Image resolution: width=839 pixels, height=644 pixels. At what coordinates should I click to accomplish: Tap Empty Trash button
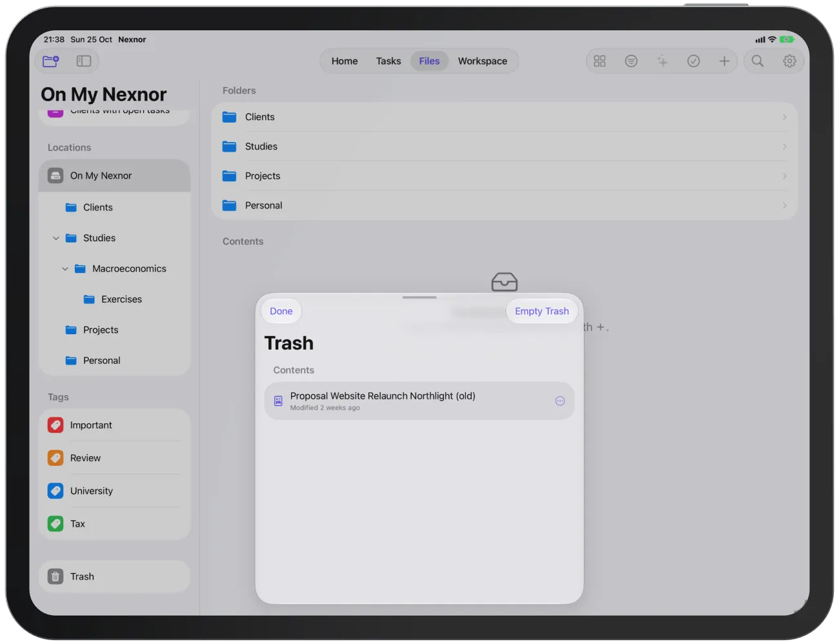click(542, 311)
